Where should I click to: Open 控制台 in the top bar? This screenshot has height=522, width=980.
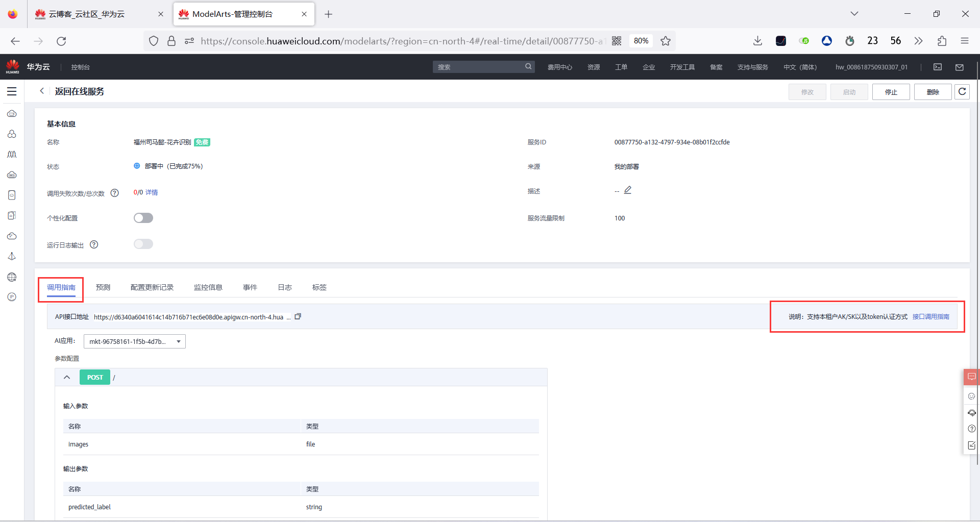pyautogui.click(x=81, y=67)
